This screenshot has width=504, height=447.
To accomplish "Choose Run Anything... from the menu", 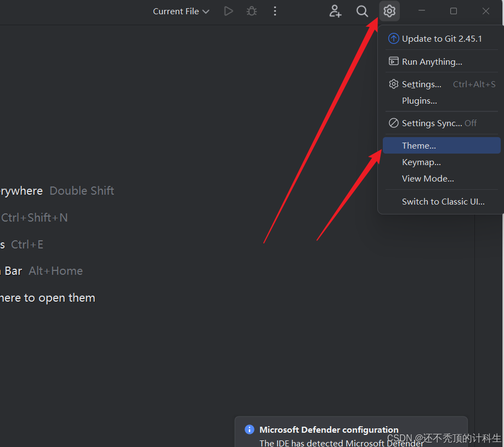I will pos(441,61).
